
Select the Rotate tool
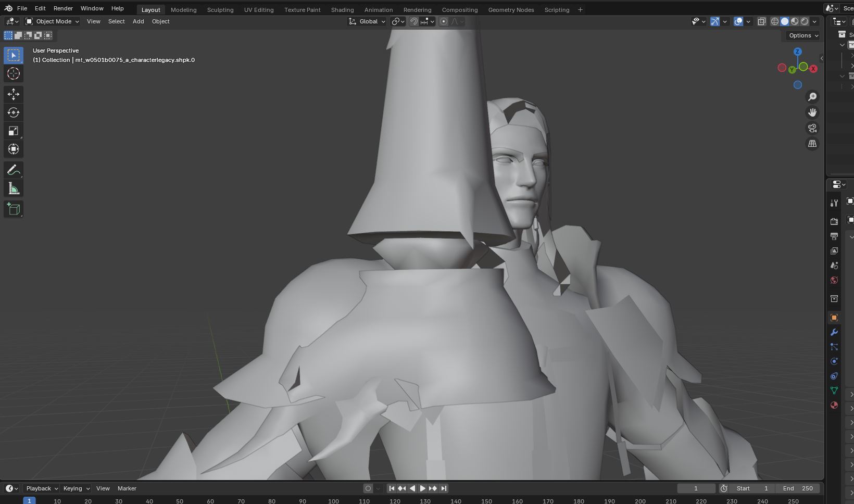point(14,112)
